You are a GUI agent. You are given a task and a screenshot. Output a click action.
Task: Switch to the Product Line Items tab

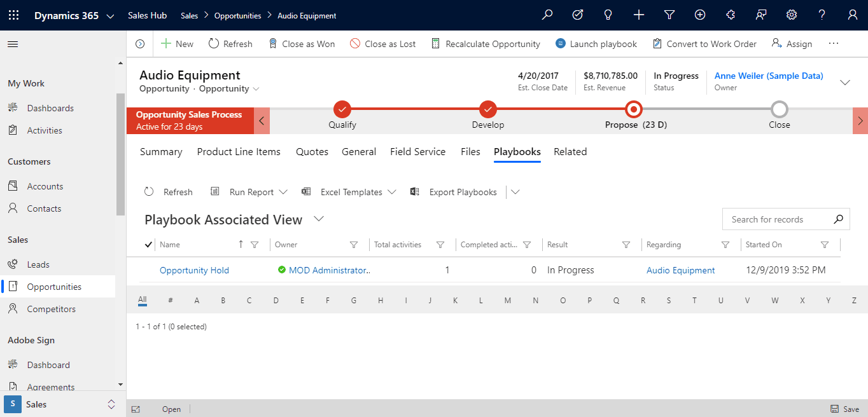tap(239, 152)
